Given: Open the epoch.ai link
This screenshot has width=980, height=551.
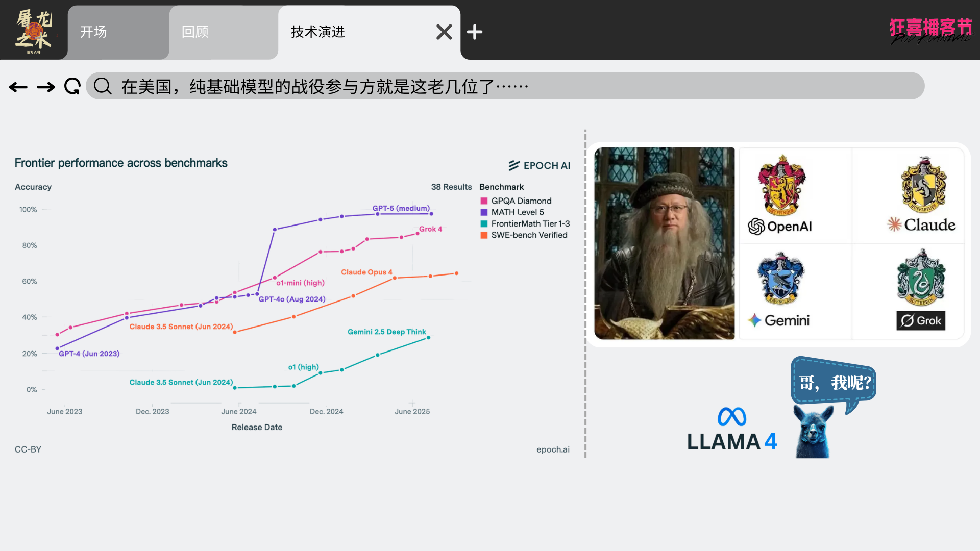Looking at the screenshot, I should [553, 449].
